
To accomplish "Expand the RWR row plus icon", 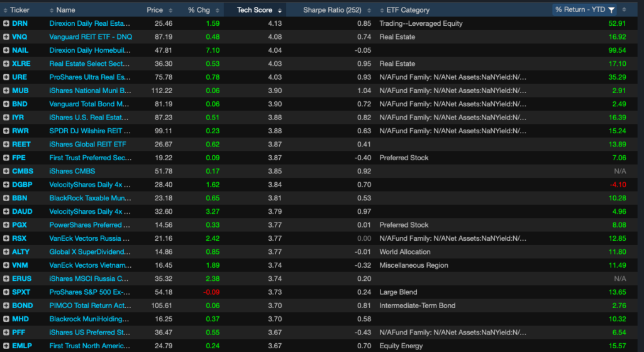I will [x=6, y=131].
